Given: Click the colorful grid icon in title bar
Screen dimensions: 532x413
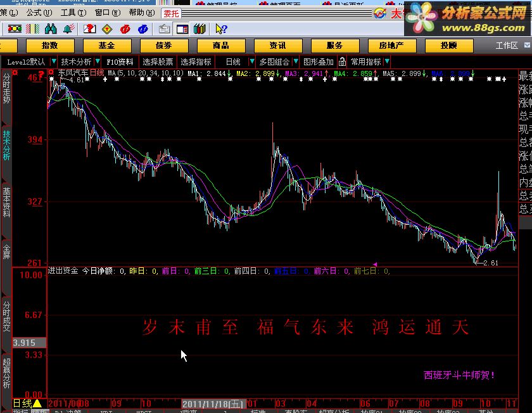Looking at the screenshot, I should [164, 3].
